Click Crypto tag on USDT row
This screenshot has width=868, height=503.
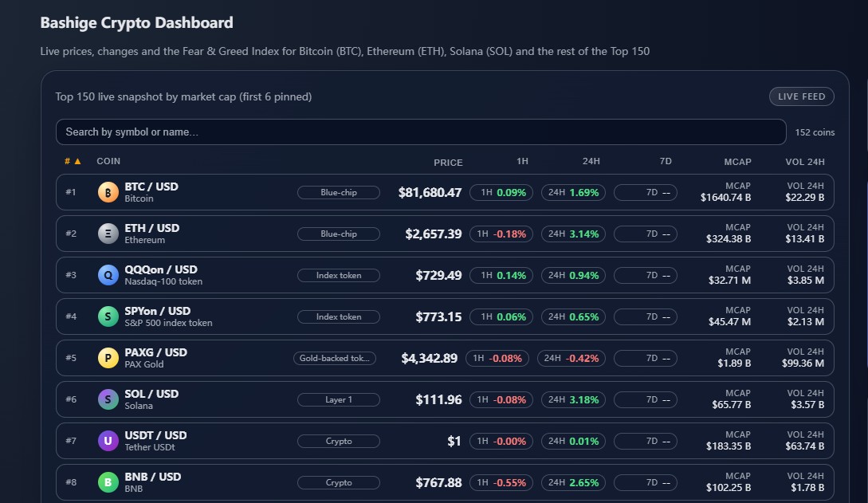coord(339,441)
